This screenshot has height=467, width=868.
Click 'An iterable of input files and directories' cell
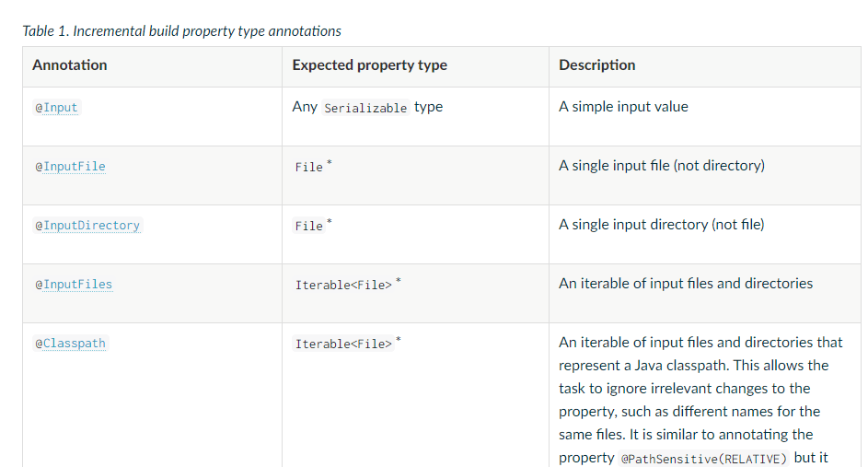685,284
